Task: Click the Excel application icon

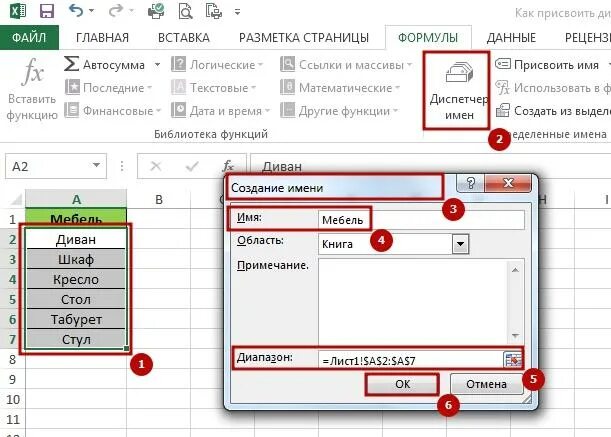Action: coord(18,11)
